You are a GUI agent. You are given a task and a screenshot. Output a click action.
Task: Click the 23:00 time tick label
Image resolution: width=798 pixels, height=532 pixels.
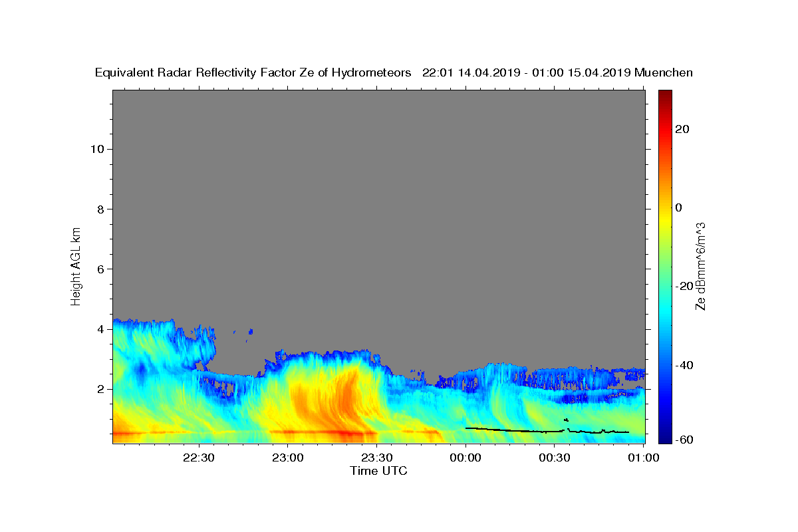click(288, 457)
